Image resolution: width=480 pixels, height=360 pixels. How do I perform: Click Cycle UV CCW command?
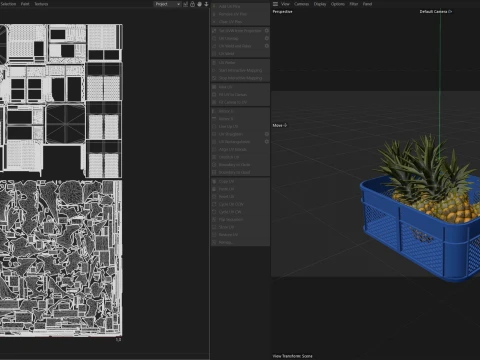coord(240,204)
